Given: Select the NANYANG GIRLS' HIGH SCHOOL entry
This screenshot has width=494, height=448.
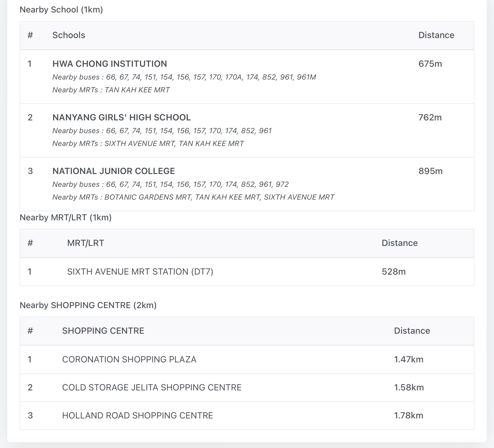Looking at the screenshot, I should (121, 117).
